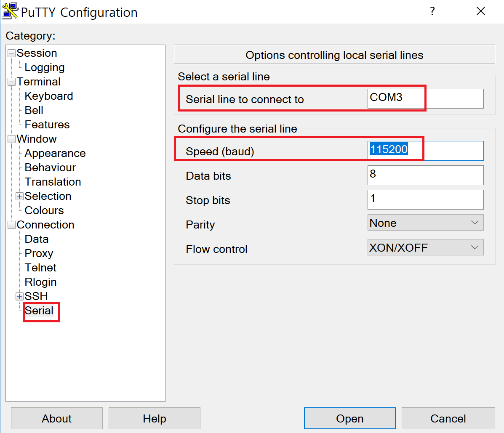Click the Open button

(x=350, y=418)
